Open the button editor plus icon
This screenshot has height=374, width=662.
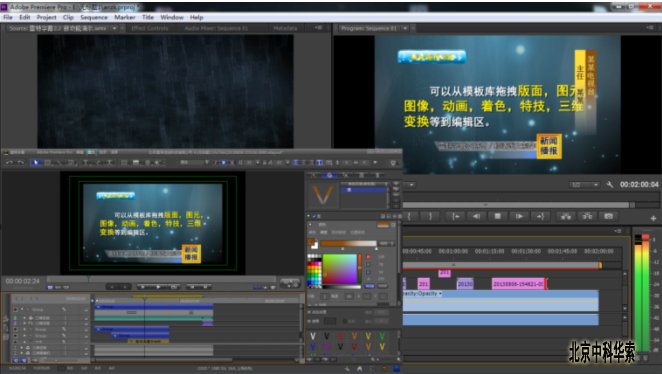click(x=653, y=218)
